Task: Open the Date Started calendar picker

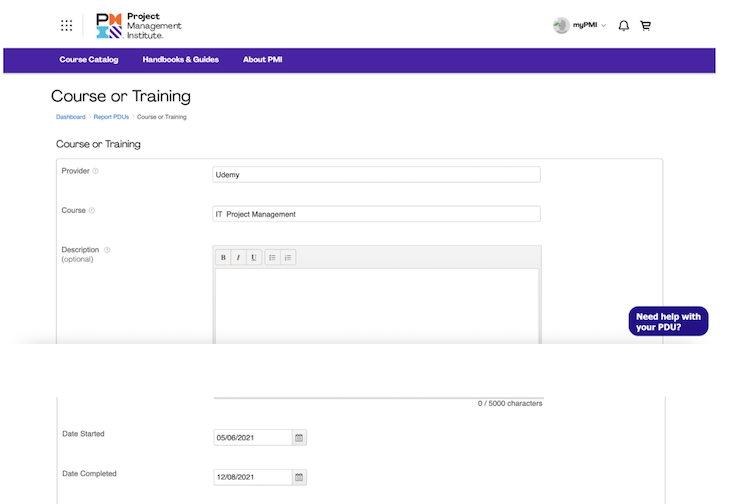Action: (299, 438)
